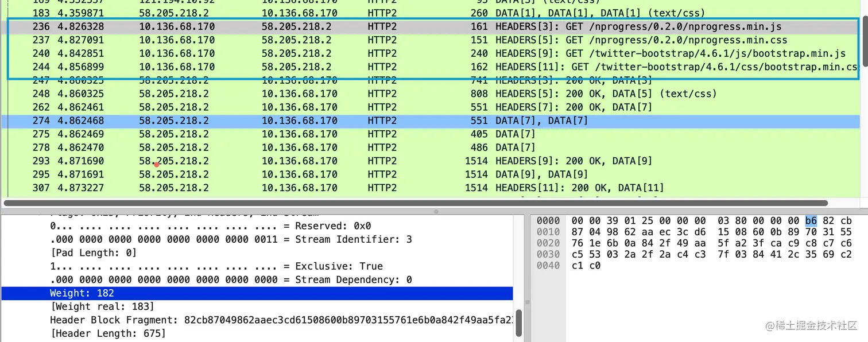Click packet details pane vertical scrollbar thumb
The image size is (868, 342).
coord(518,322)
